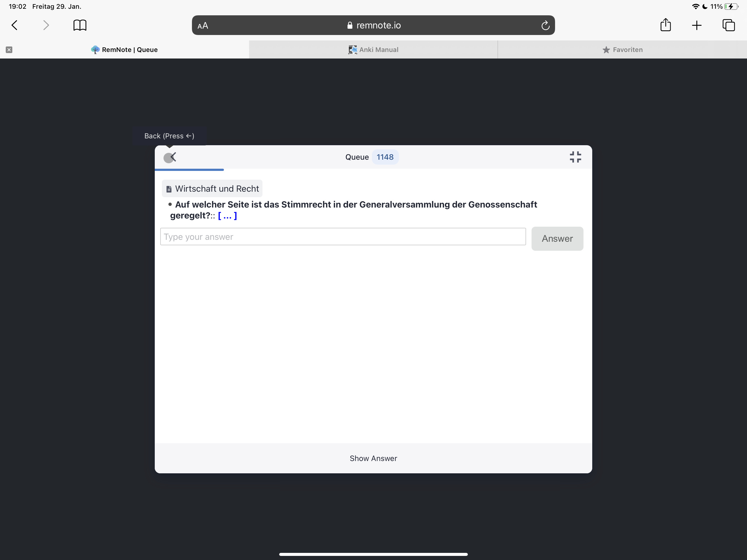The height and width of the screenshot is (560, 747).
Task: Click the Wirtschaft und Recht document icon
Action: click(x=169, y=188)
